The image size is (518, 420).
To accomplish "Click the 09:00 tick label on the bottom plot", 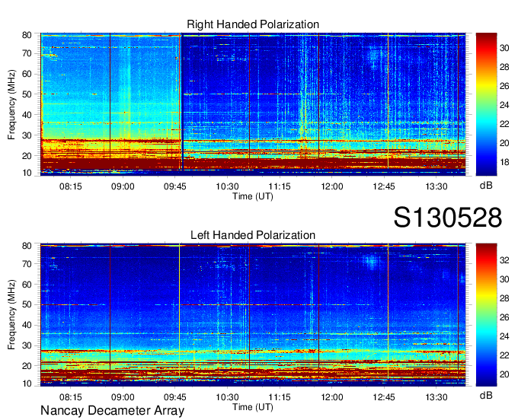I will [x=123, y=397].
